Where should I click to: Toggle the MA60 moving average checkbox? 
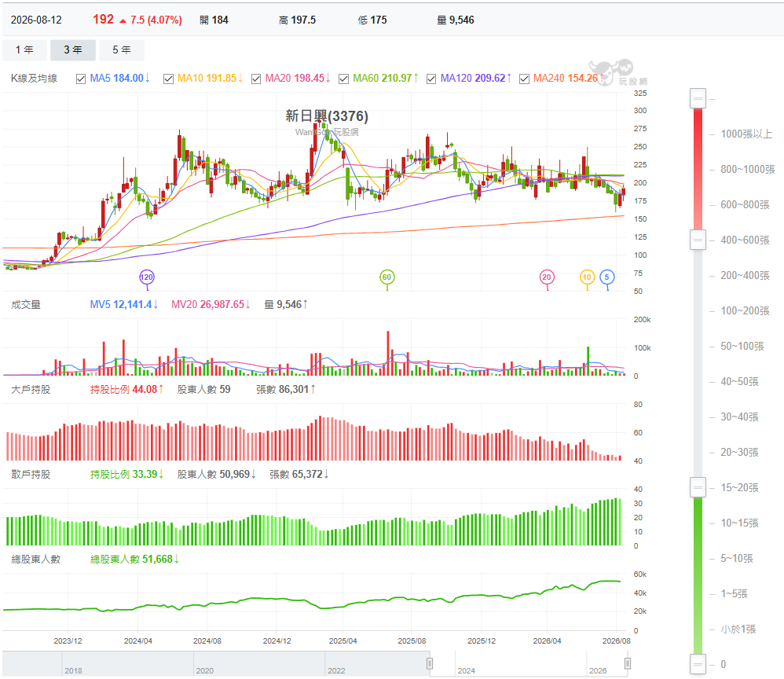pyautogui.click(x=343, y=79)
